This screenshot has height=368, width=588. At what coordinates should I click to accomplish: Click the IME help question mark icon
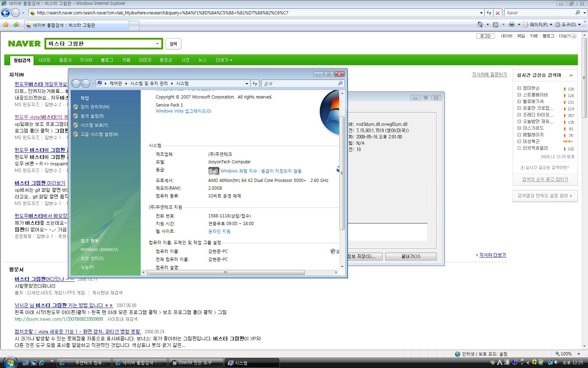pyautogui.click(x=514, y=362)
